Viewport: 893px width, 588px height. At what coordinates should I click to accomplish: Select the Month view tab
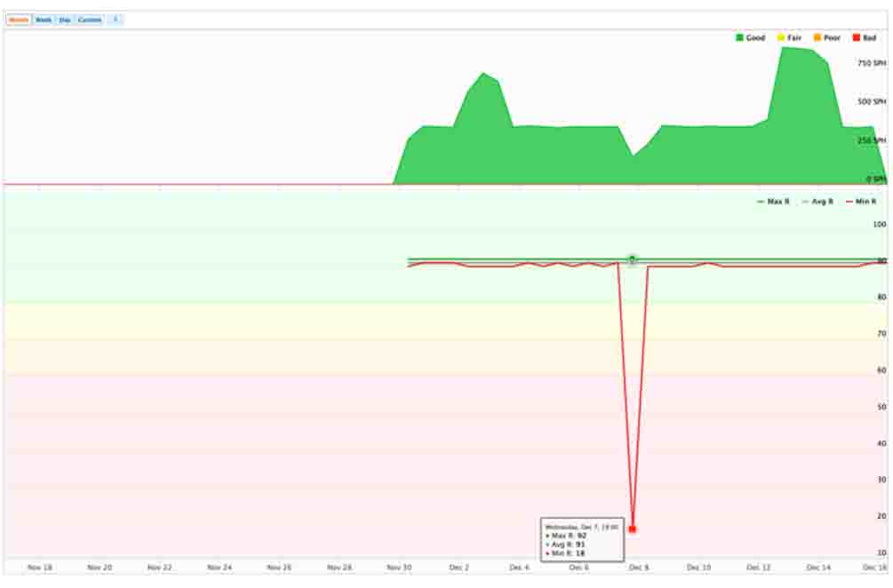19,20
